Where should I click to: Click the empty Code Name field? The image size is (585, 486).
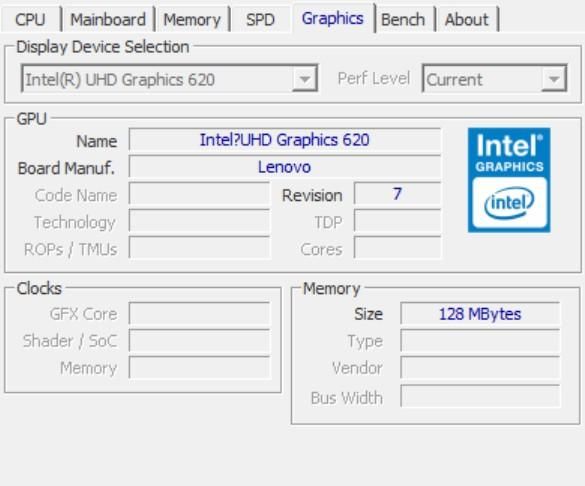[x=199, y=194]
